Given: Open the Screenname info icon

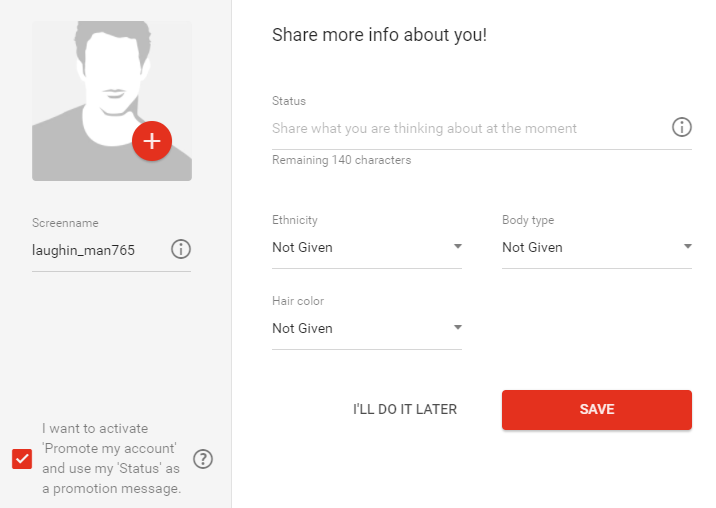Looking at the screenshot, I should (x=181, y=249).
